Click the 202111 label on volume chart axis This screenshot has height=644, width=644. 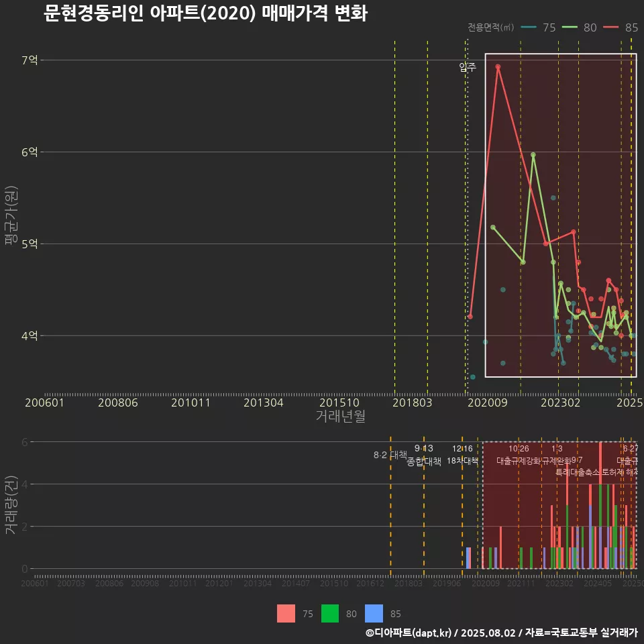[521, 583]
